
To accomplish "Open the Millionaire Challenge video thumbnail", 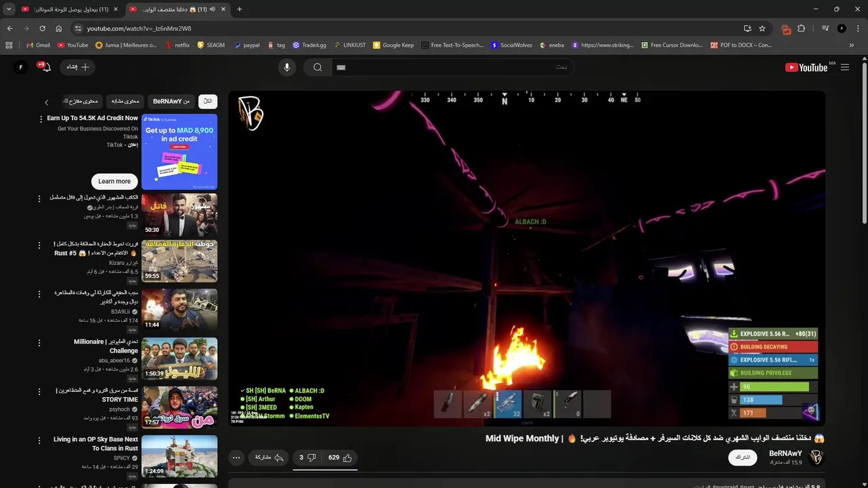I will (180, 359).
